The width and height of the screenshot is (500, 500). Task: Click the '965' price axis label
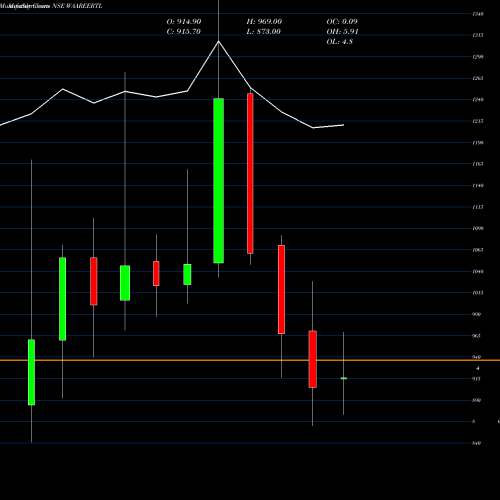click(x=477, y=336)
